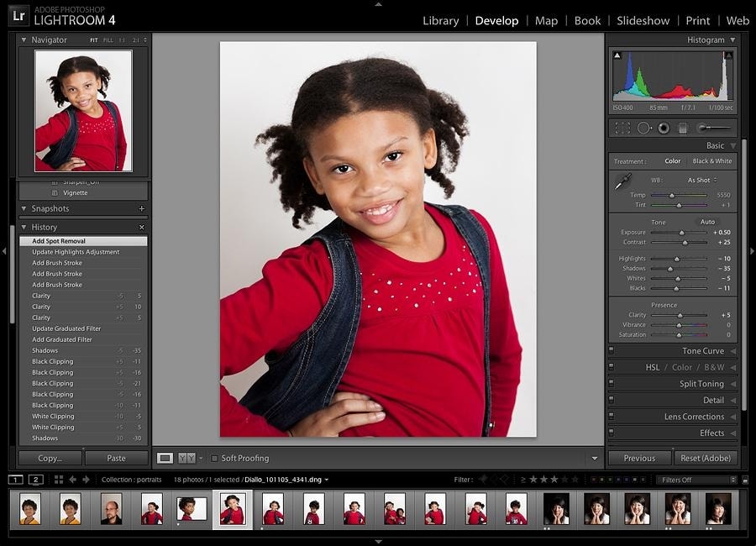Open the Red Eye Correction tool
This screenshot has height=546, width=756.
pyautogui.click(x=664, y=127)
